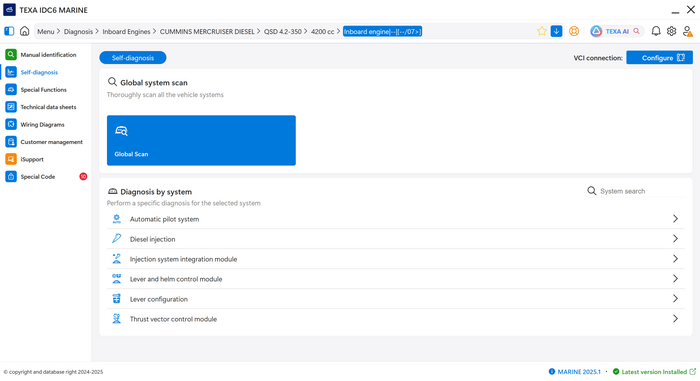Click the System search field
This screenshot has height=381, width=700.
click(x=635, y=191)
